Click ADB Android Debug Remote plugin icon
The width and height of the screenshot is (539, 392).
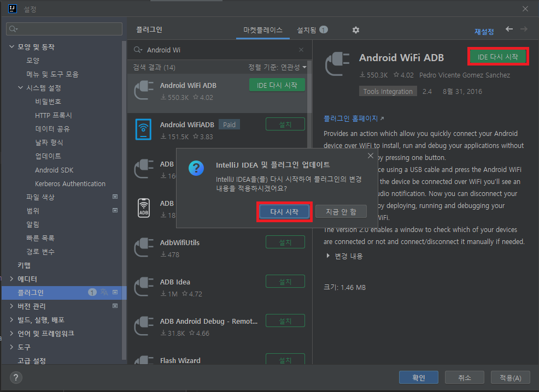[144, 326]
